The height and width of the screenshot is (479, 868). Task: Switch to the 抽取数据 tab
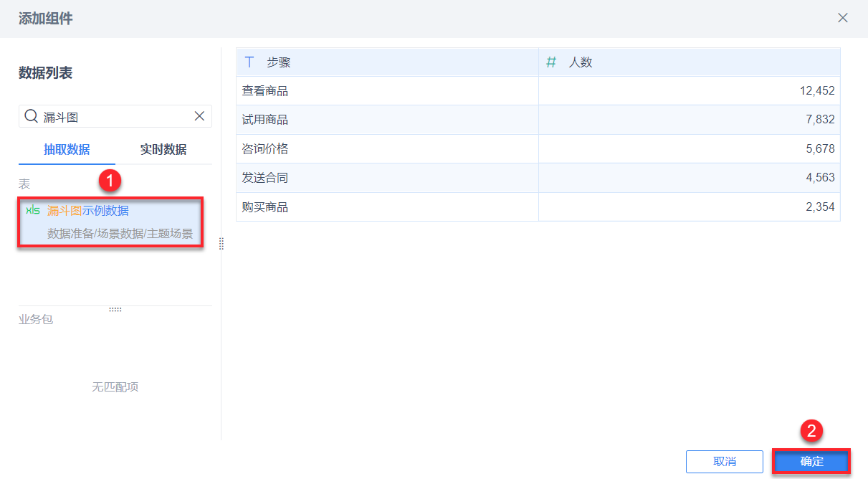[x=67, y=149]
